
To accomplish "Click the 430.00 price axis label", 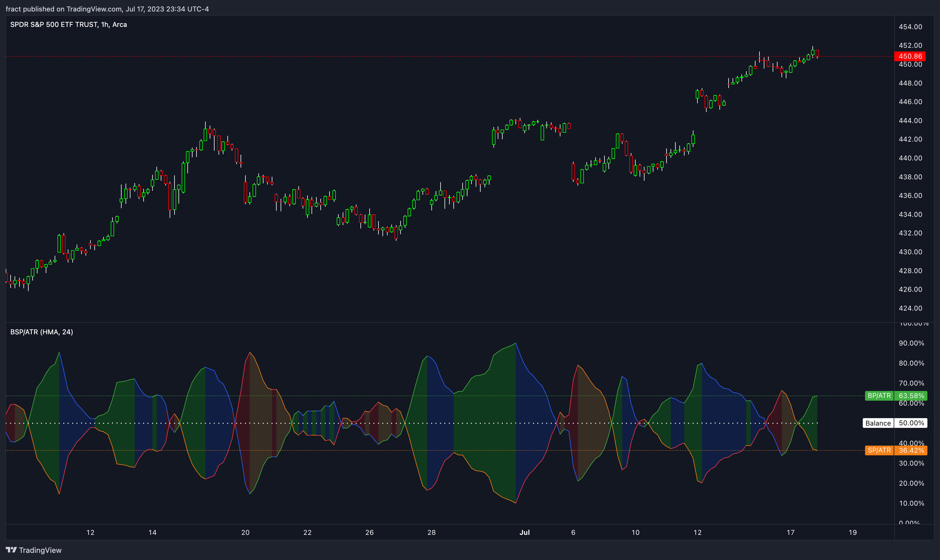I will coord(910,252).
